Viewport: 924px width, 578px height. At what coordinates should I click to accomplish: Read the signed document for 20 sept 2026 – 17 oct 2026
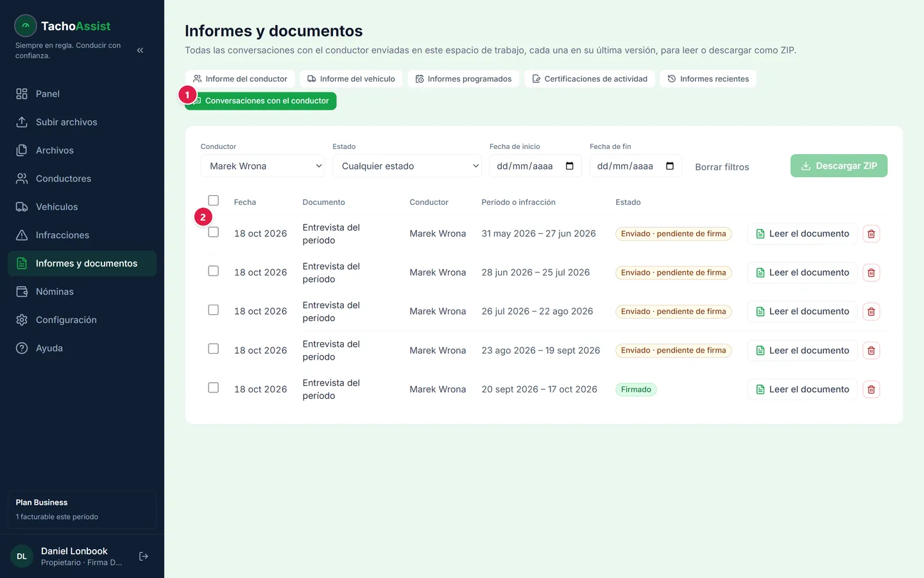pyautogui.click(x=802, y=389)
